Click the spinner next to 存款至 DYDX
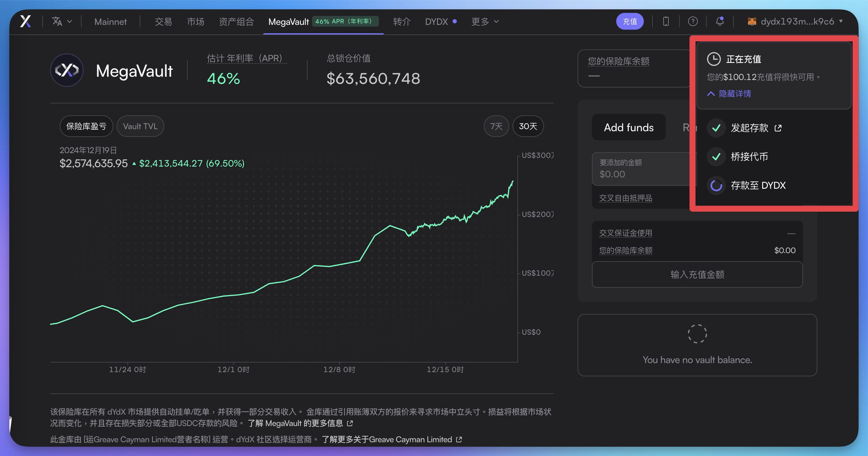The image size is (868, 456). tap(716, 185)
